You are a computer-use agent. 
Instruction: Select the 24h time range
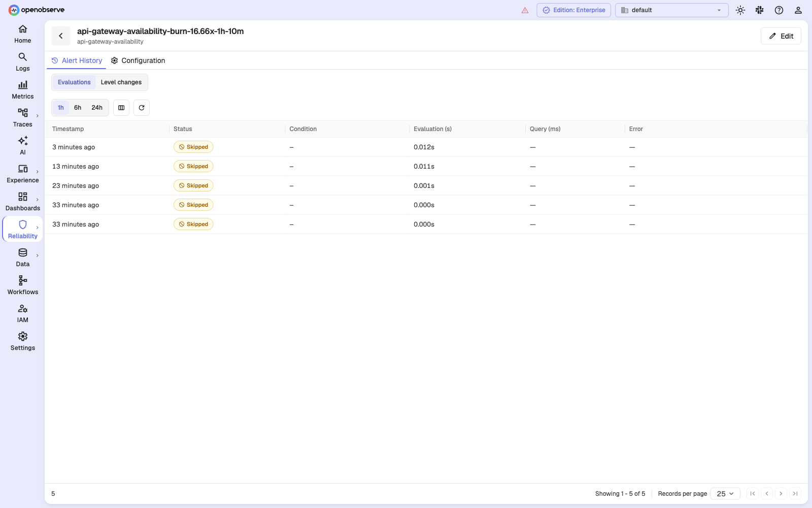tap(97, 108)
